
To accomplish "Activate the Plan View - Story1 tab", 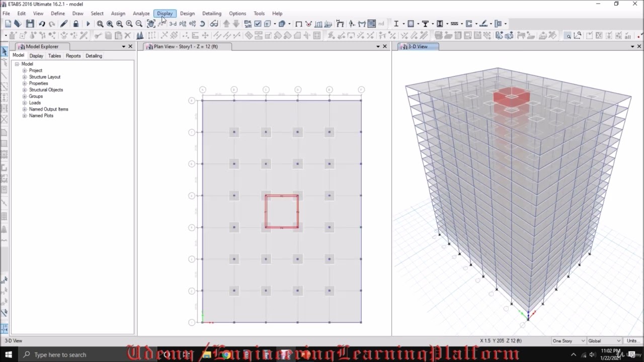I will pos(186,46).
